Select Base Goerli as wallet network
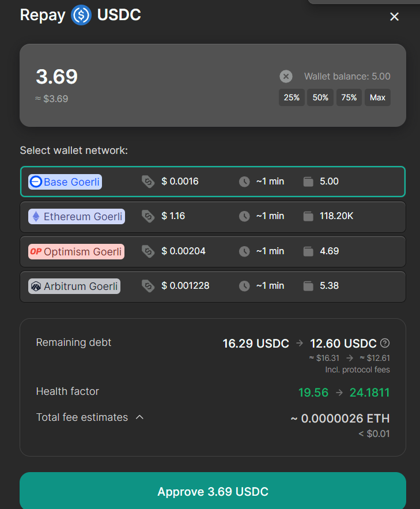The height and width of the screenshot is (509, 420). (213, 182)
